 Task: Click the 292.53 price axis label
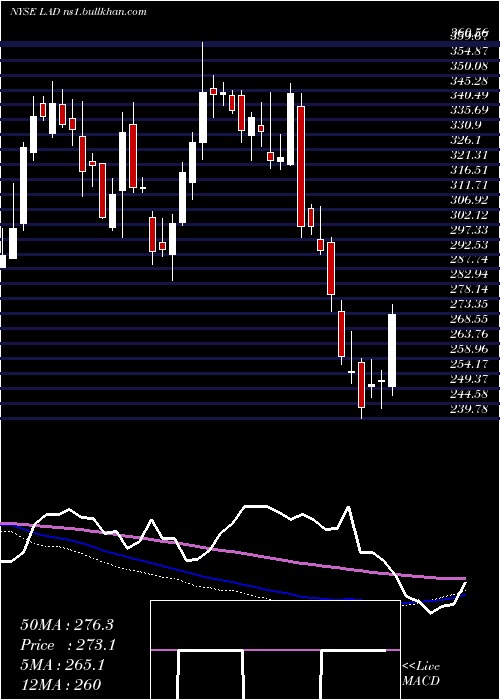point(469,245)
